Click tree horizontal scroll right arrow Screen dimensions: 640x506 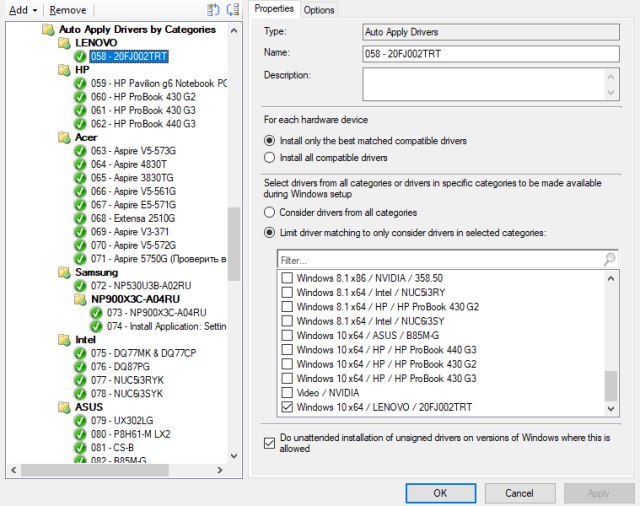[220, 470]
